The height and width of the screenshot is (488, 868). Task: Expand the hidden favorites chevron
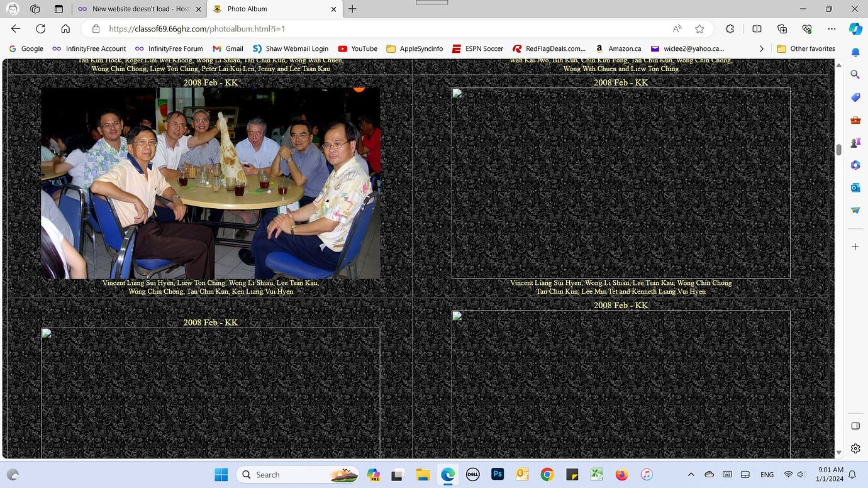(x=761, y=48)
